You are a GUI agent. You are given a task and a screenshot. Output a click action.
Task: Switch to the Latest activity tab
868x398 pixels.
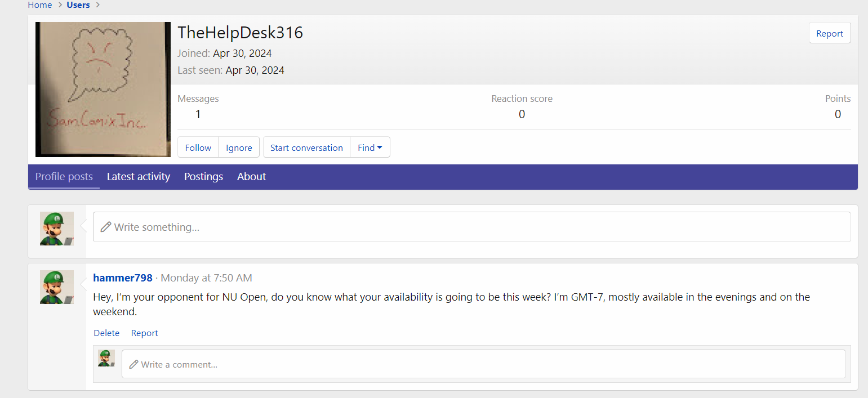[x=139, y=177]
